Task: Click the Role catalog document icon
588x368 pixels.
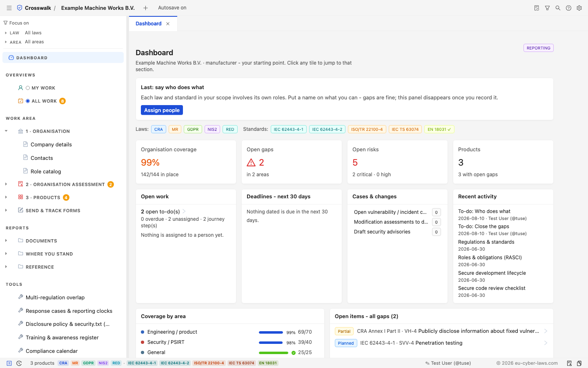Action: point(25,171)
